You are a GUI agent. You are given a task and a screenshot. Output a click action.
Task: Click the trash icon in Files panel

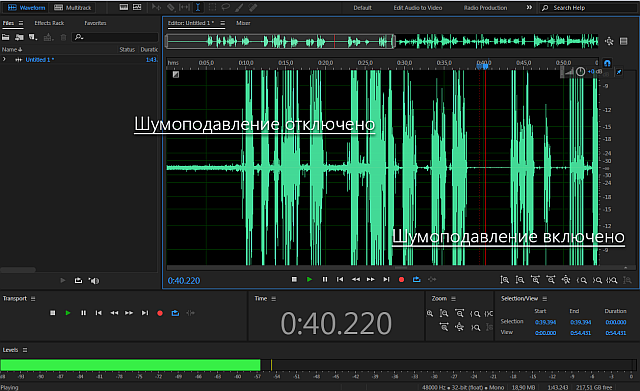point(63,38)
